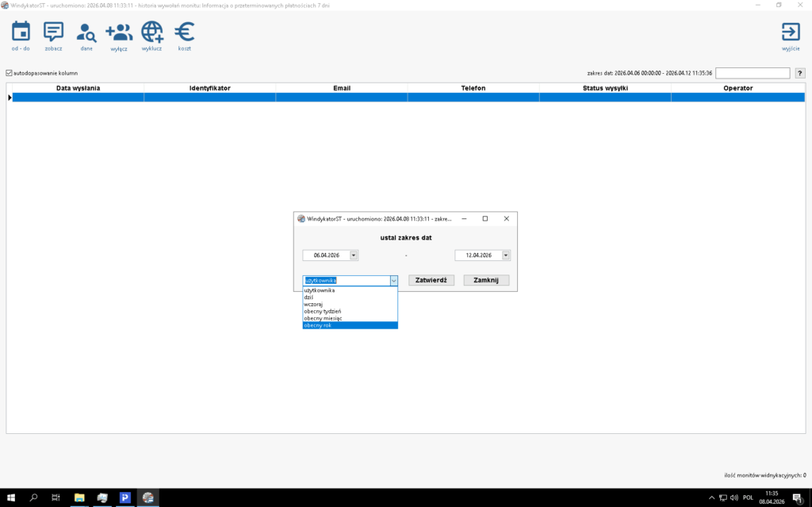Click the 'Zatwierdź' button
The width and height of the screenshot is (812, 507).
tap(431, 281)
